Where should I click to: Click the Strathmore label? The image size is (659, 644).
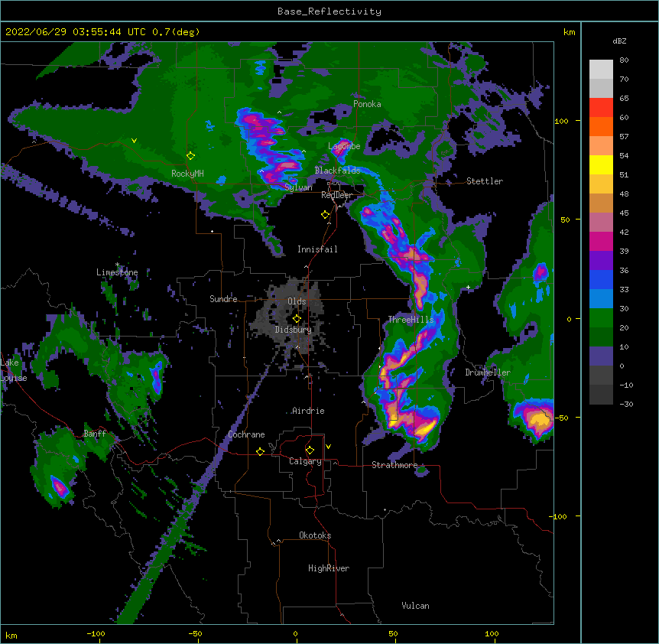point(394,465)
